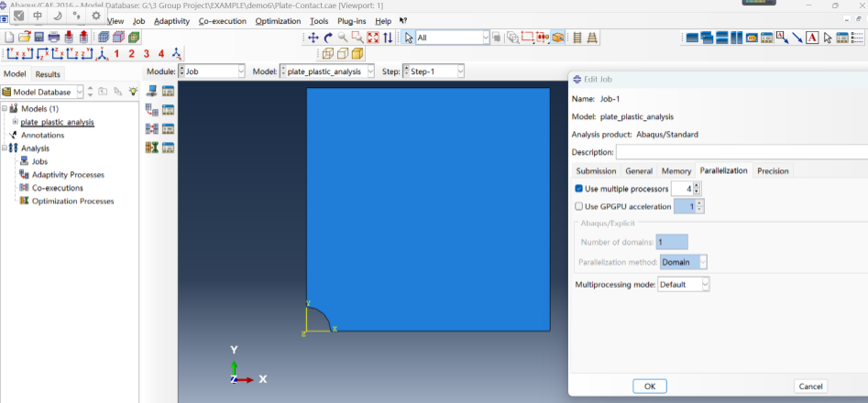
Task: Click the Create Adaptivity Process icon
Action: point(152,110)
